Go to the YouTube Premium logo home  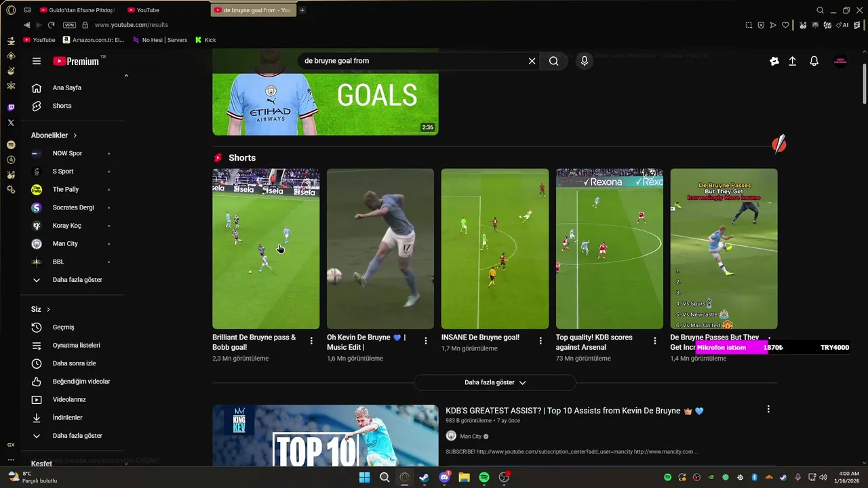[76, 61]
